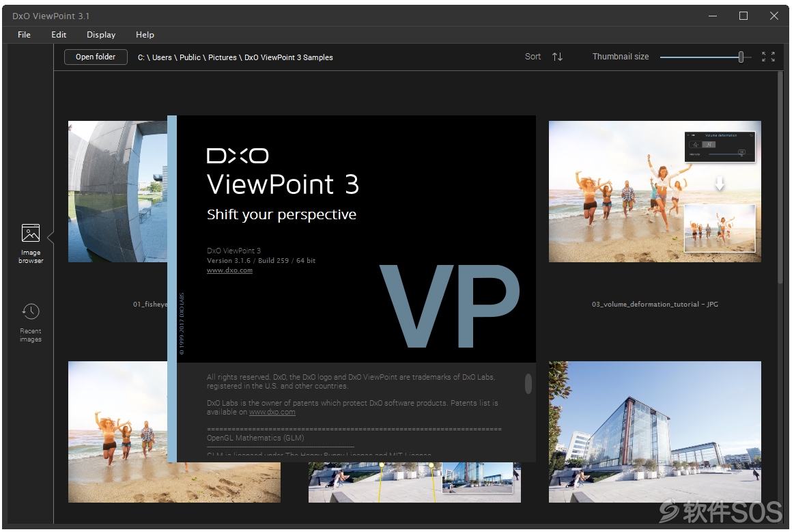The image size is (794, 532).
Task: Follow www.dxo.com link in patents text
Action: click(272, 412)
